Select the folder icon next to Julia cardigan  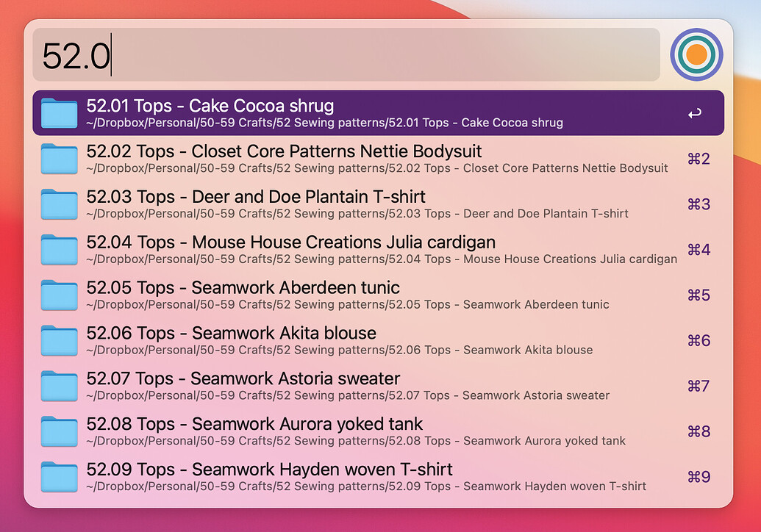59,250
